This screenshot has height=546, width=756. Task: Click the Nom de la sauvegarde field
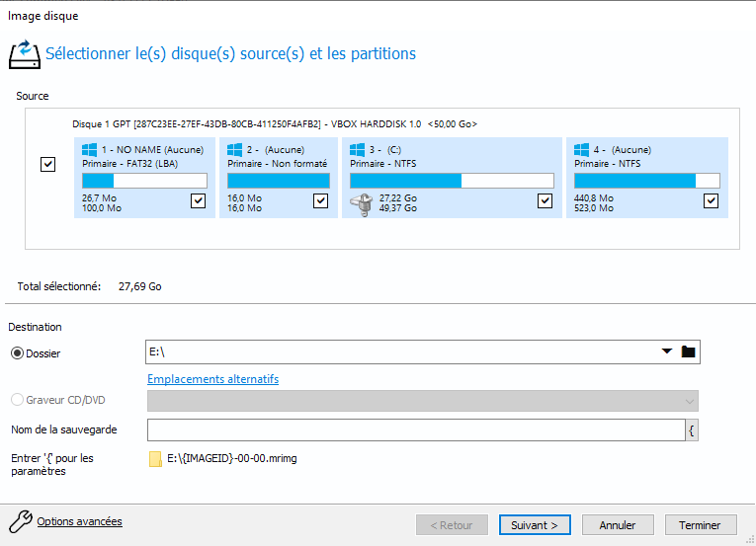point(415,429)
